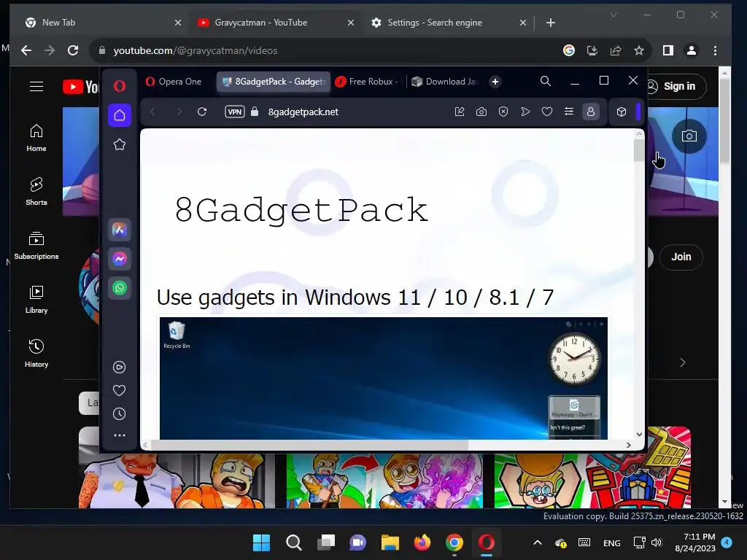Bookmark this page with Chrome star
Screen dimensions: 747x560
point(639,50)
